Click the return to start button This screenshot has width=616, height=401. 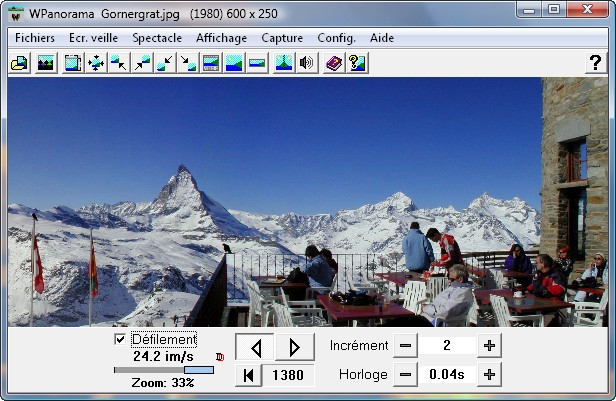point(248,375)
